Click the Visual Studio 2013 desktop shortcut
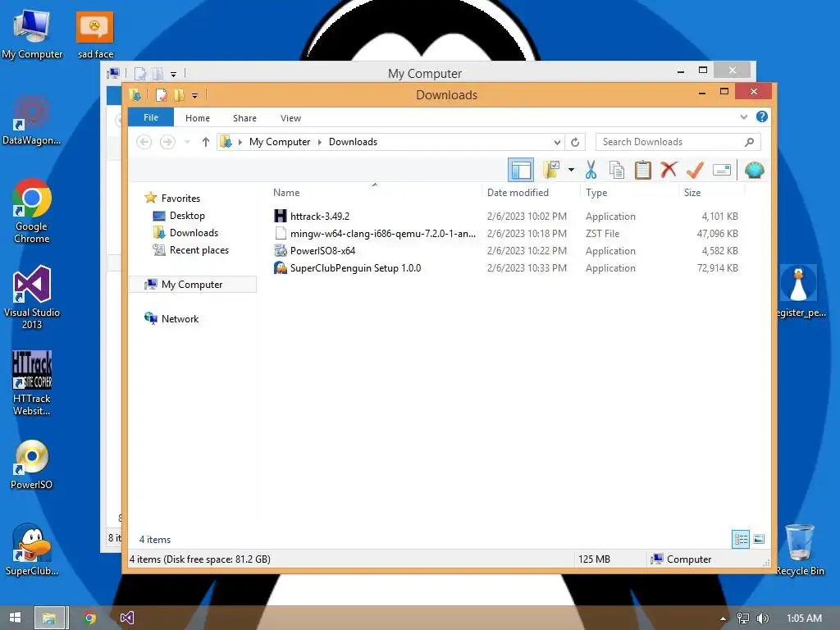 32,297
